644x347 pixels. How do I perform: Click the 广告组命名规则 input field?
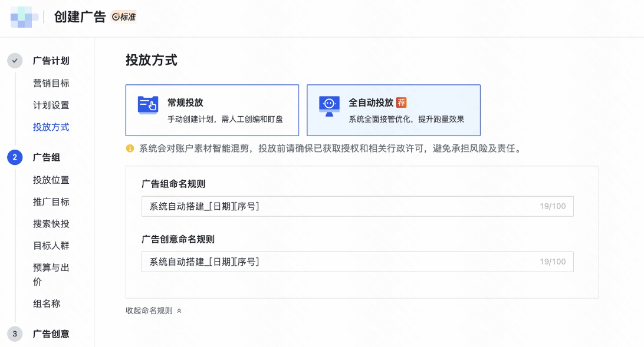click(x=357, y=206)
